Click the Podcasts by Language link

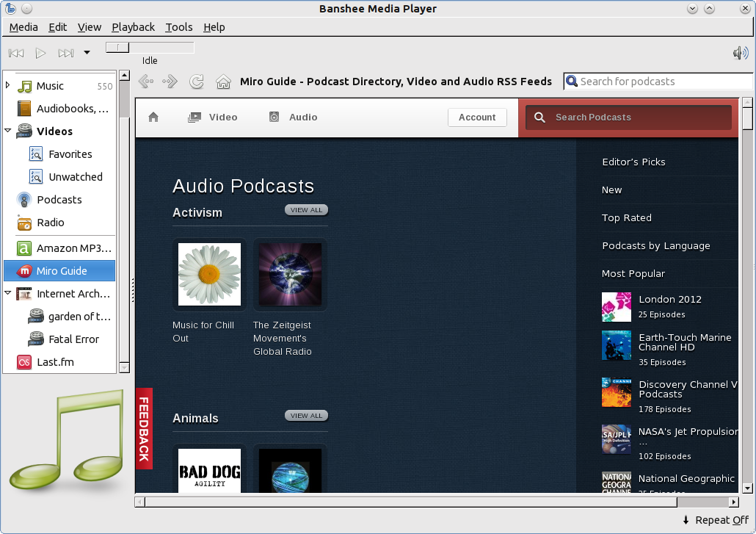656,246
